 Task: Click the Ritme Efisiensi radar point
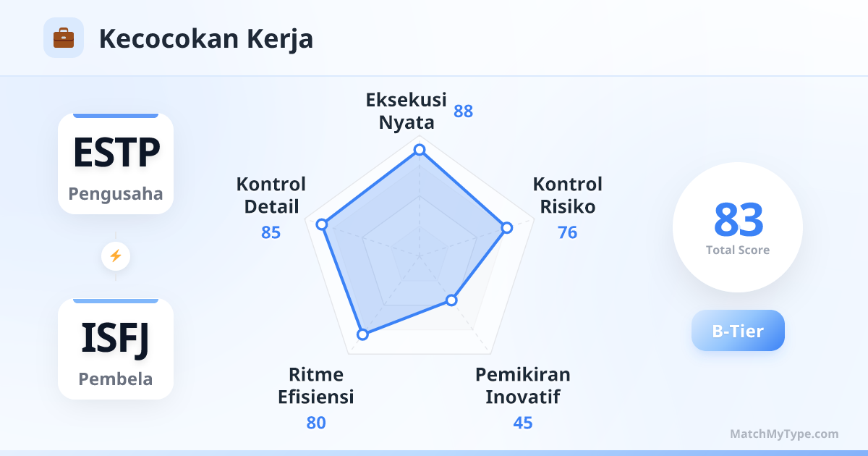pyautogui.click(x=363, y=334)
